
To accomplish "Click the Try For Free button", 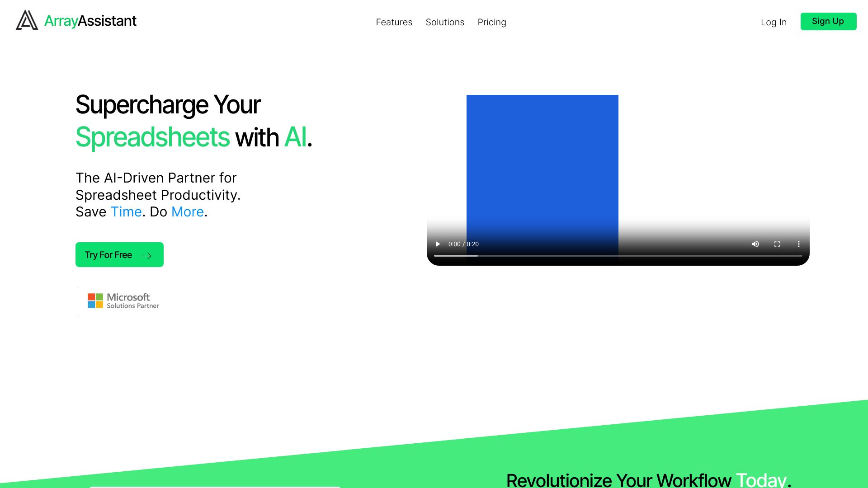I will [119, 254].
